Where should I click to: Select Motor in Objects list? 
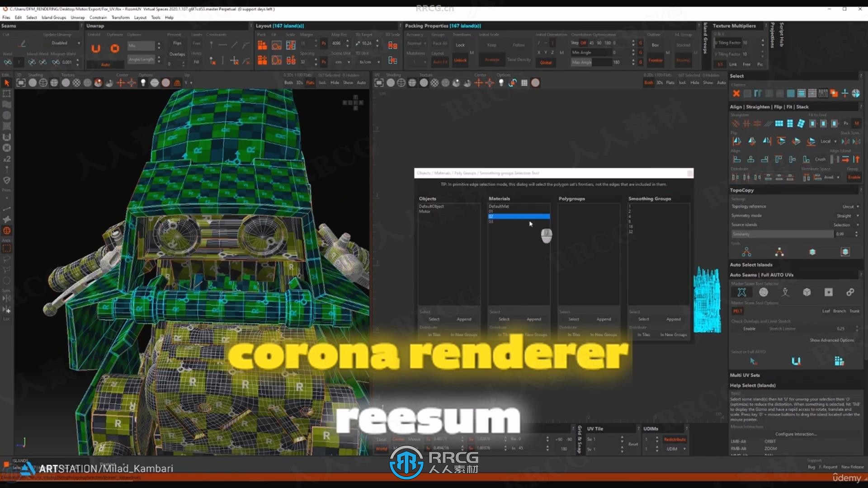[425, 211]
